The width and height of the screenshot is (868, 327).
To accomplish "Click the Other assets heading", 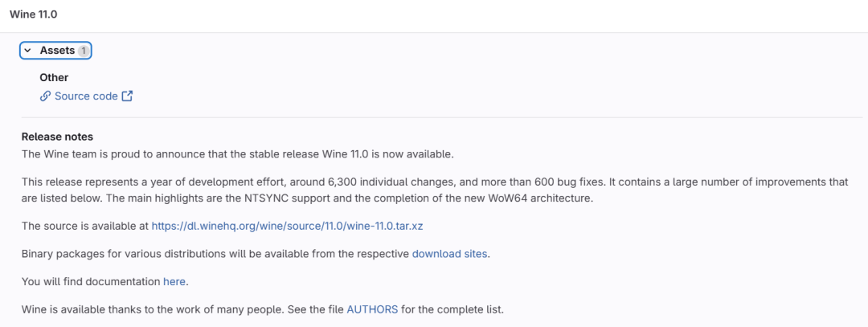I will [54, 78].
